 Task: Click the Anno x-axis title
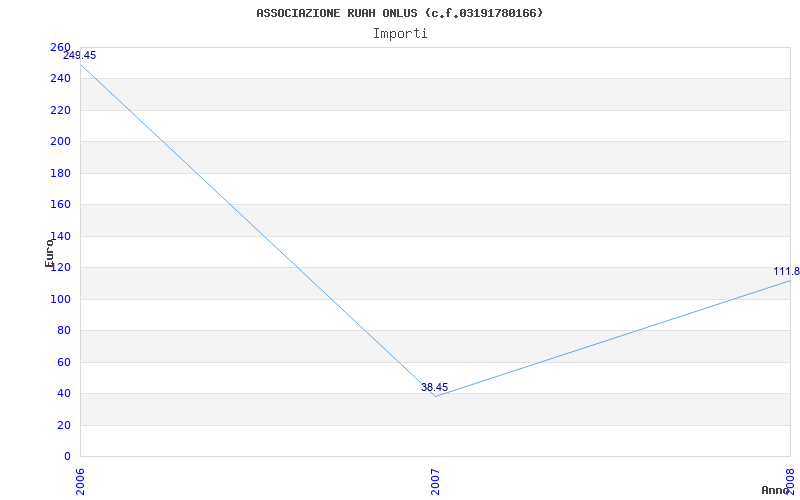[x=775, y=490]
